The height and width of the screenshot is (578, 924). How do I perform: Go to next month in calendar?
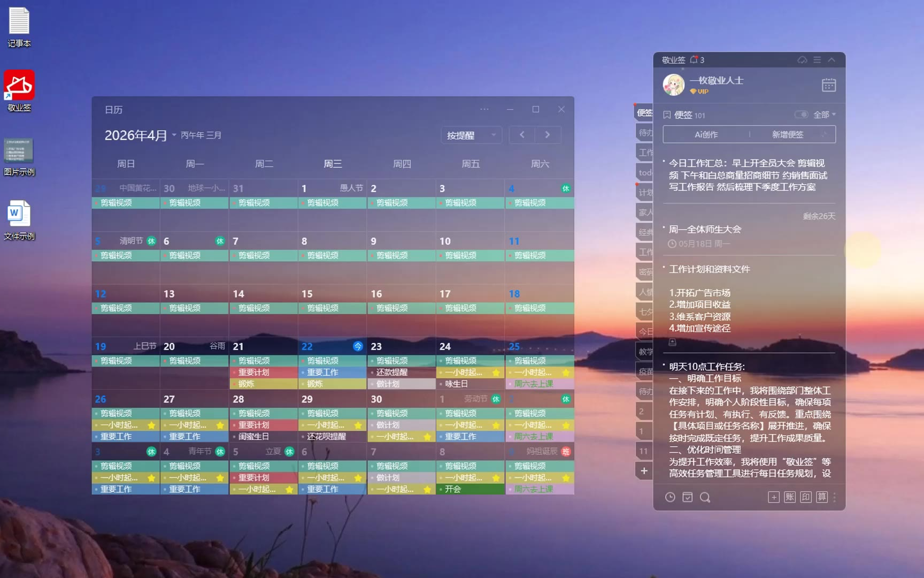(x=548, y=135)
